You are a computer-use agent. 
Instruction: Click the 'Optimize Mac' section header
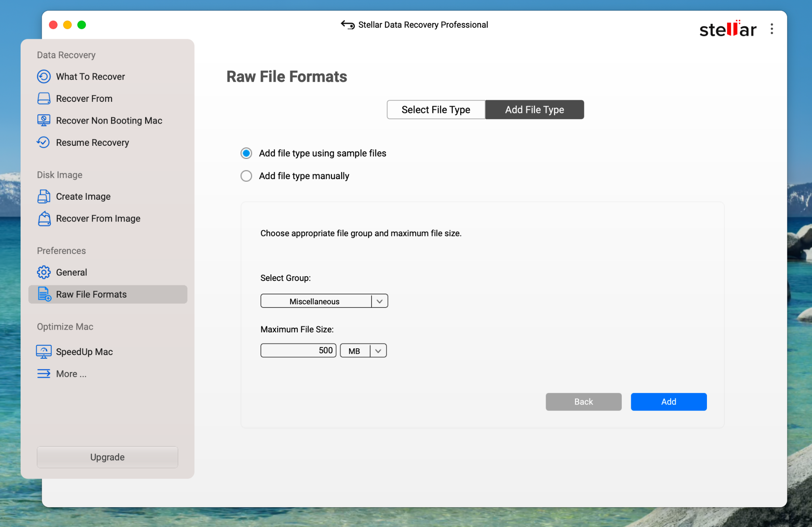point(65,327)
